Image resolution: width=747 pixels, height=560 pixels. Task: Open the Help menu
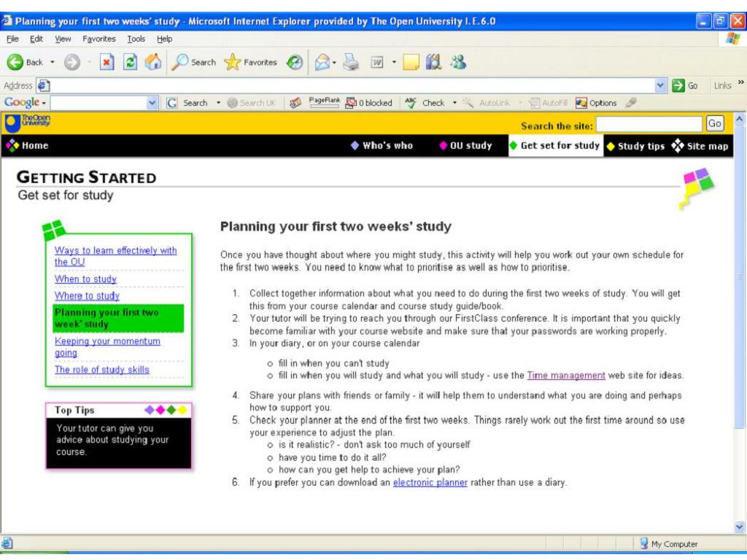click(x=164, y=39)
